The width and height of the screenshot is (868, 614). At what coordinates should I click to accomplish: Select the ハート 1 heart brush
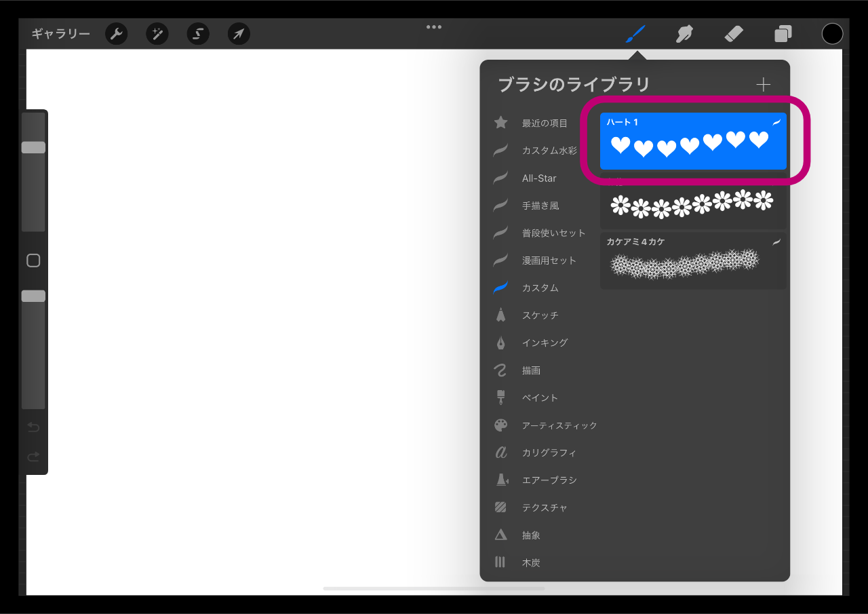click(693, 141)
